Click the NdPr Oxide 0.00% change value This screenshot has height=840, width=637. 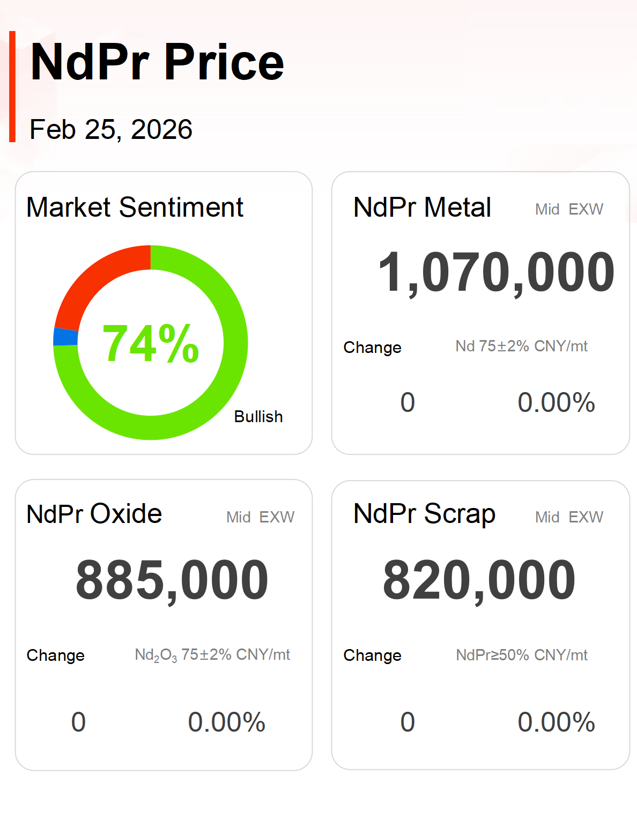click(x=226, y=722)
